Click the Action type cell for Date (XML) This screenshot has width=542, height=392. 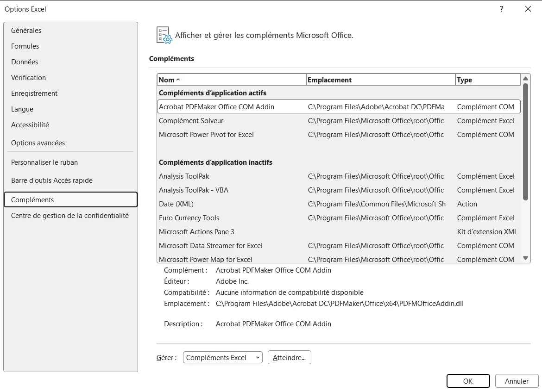pos(467,204)
